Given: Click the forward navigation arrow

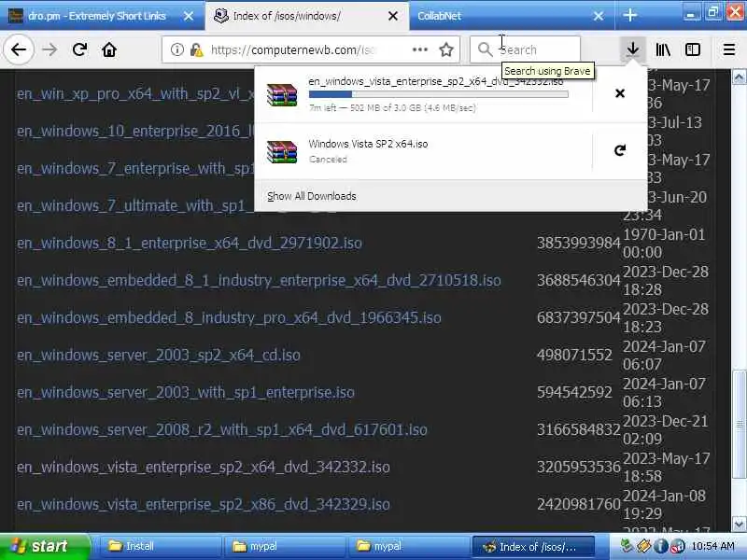Looking at the screenshot, I should coord(49,49).
